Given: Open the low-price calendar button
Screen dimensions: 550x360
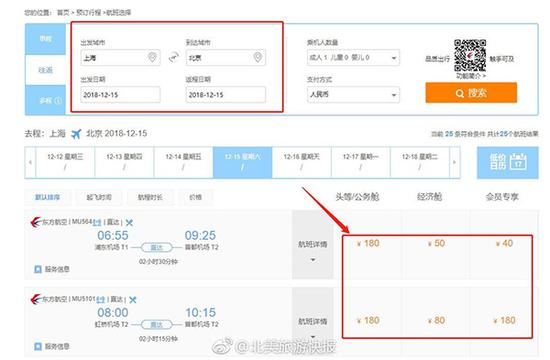Looking at the screenshot, I should (508, 162).
